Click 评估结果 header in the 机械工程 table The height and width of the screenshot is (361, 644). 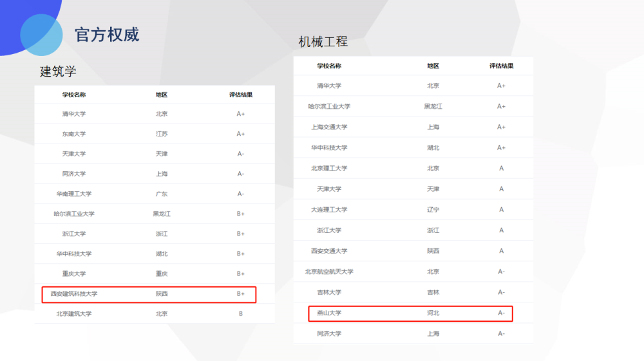coord(501,66)
